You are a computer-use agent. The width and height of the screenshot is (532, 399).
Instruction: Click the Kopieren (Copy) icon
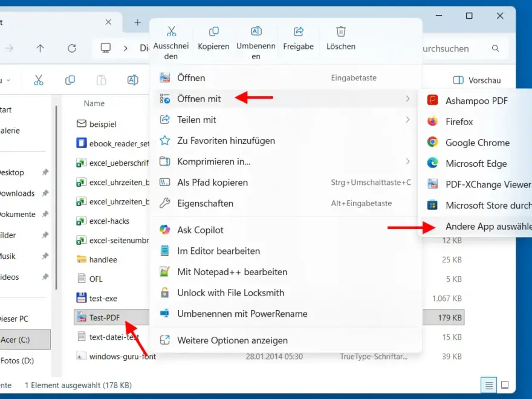213,36
